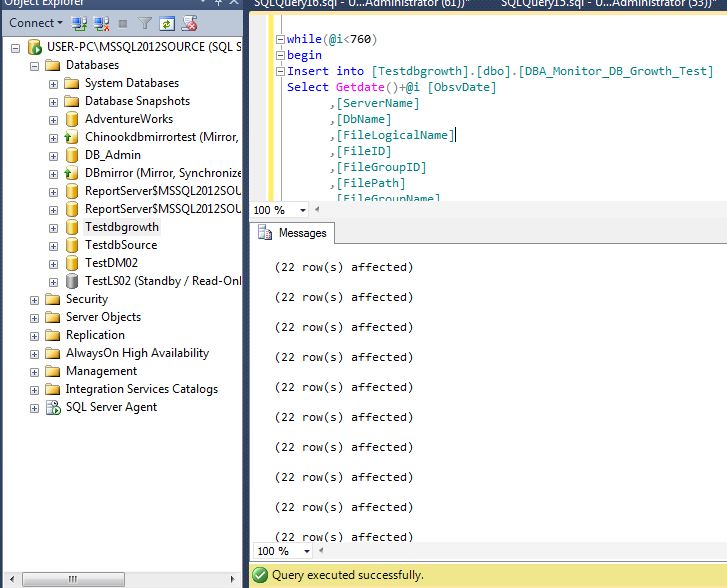The width and height of the screenshot is (727, 588).
Task: Click the [FileLogicalName] column text in query
Action: [395, 135]
